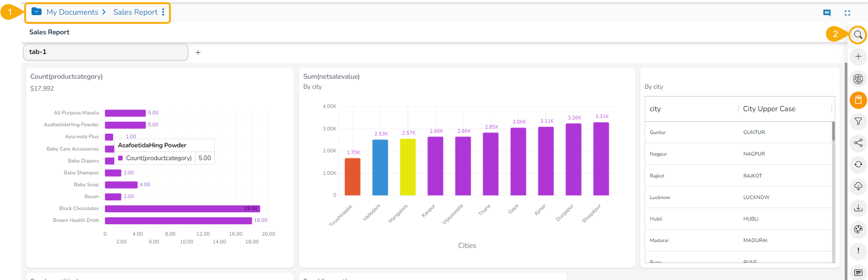Click the My Documents breadcrumb link
This screenshot has height=280, width=868.
[x=72, y=12]
